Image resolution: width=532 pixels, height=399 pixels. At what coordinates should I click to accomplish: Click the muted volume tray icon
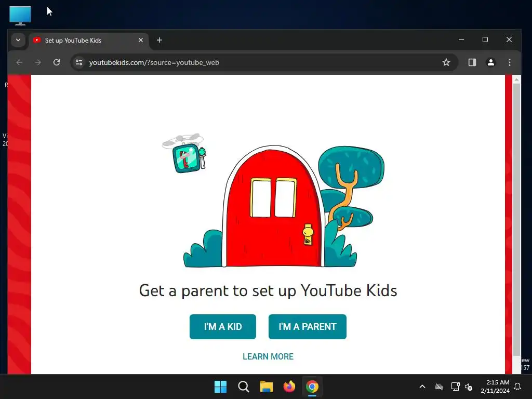point(469,387)
